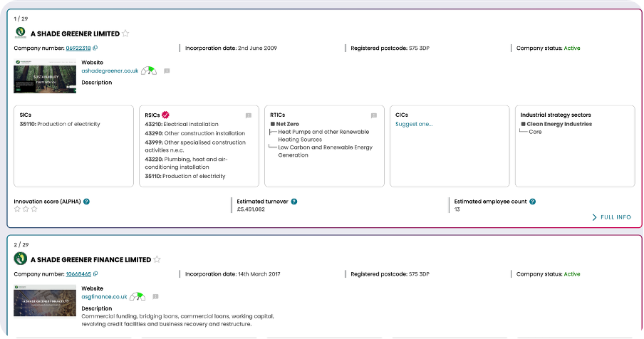Show help for Estimated employee count

[x=531, y=202]
